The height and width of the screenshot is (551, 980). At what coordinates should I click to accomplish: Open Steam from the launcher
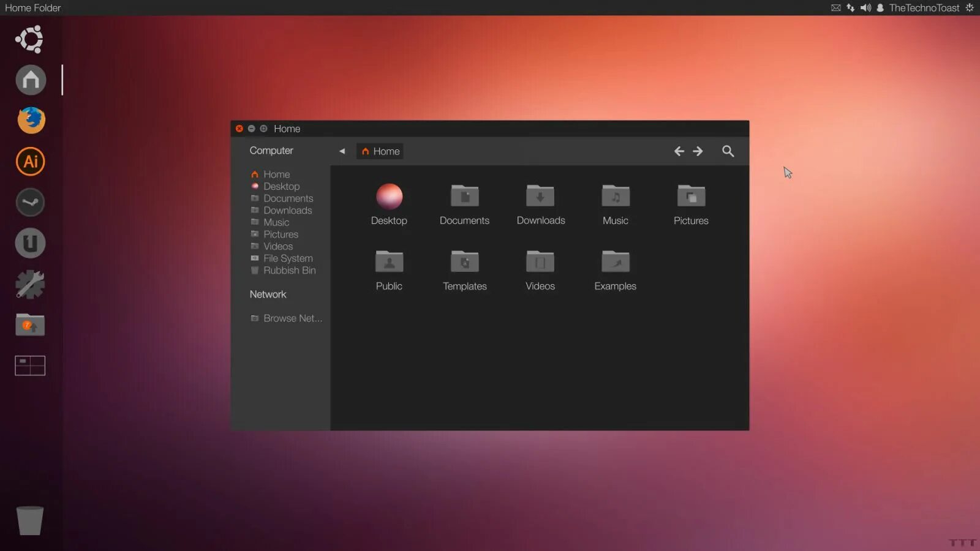(30, 203)
